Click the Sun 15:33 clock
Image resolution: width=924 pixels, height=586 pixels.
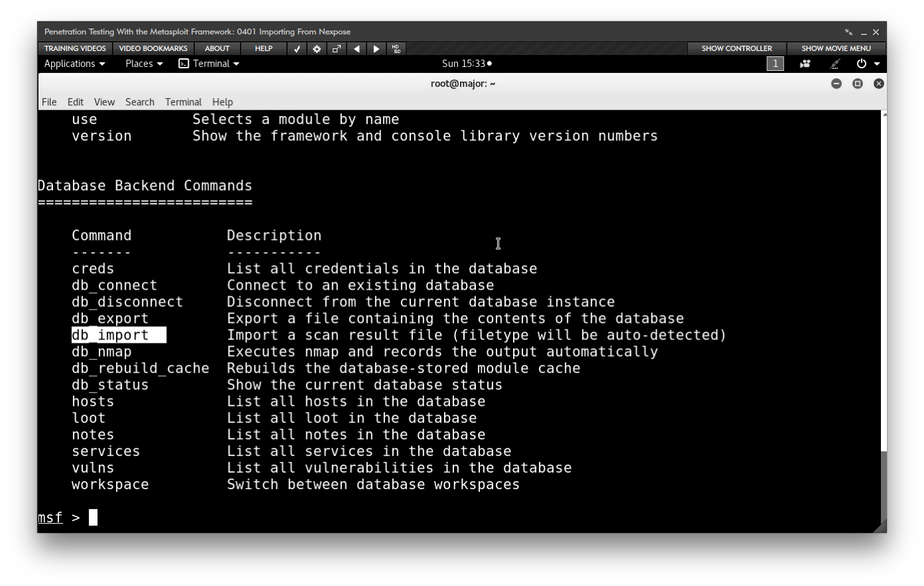[x=467, y=64]
